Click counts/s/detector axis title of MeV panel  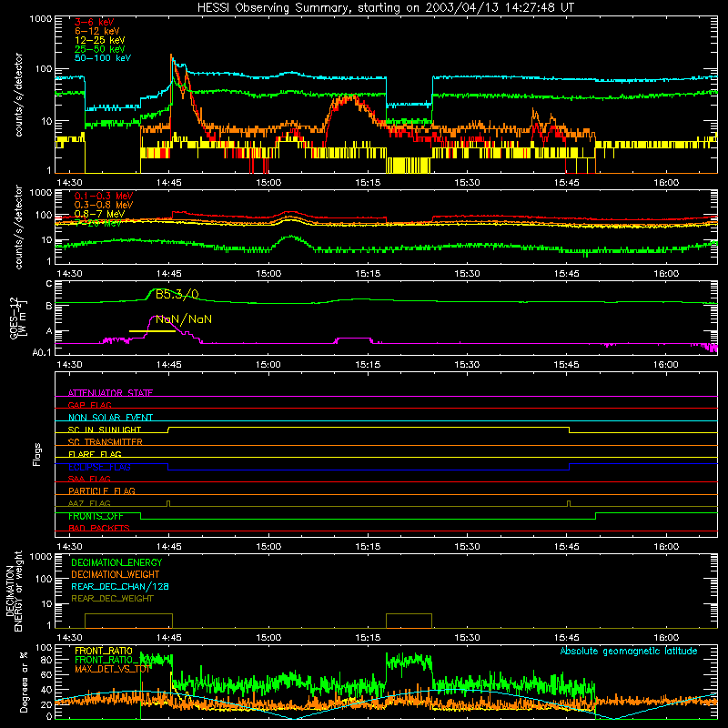click(x=18, y=227)
